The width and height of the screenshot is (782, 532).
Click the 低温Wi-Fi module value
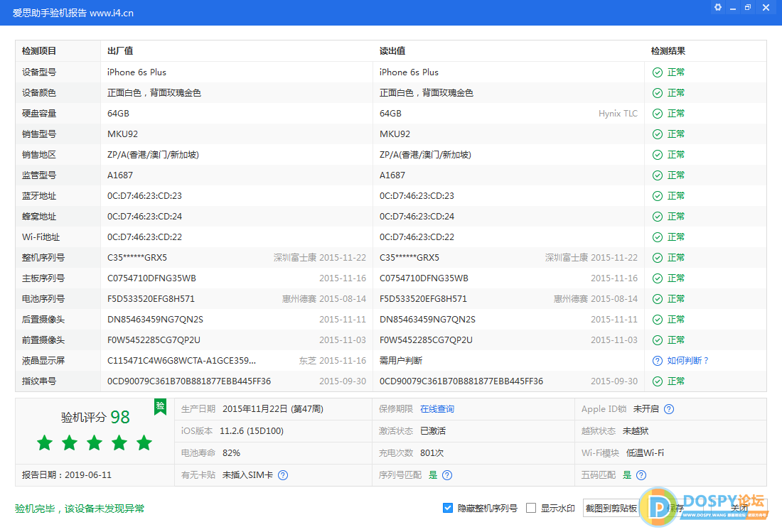point(646,452)
